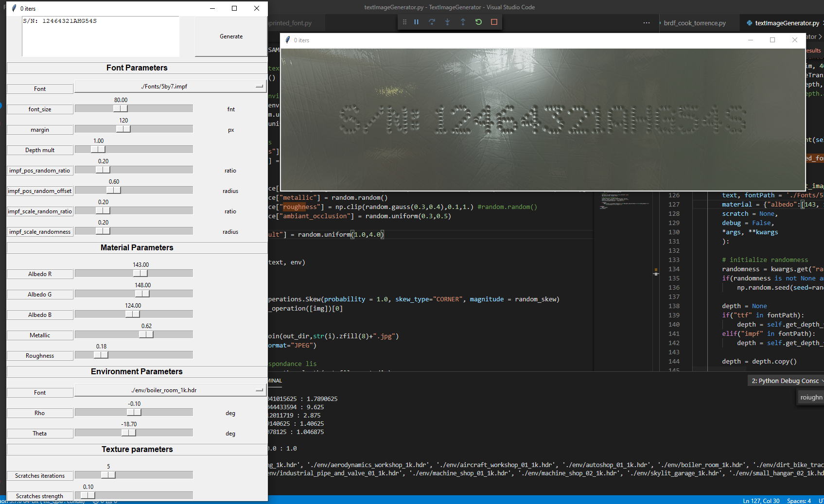The height and width of the screenshot is (504, 824).
Task: Adjust the Depth mult slider handle
Action: 98,149
